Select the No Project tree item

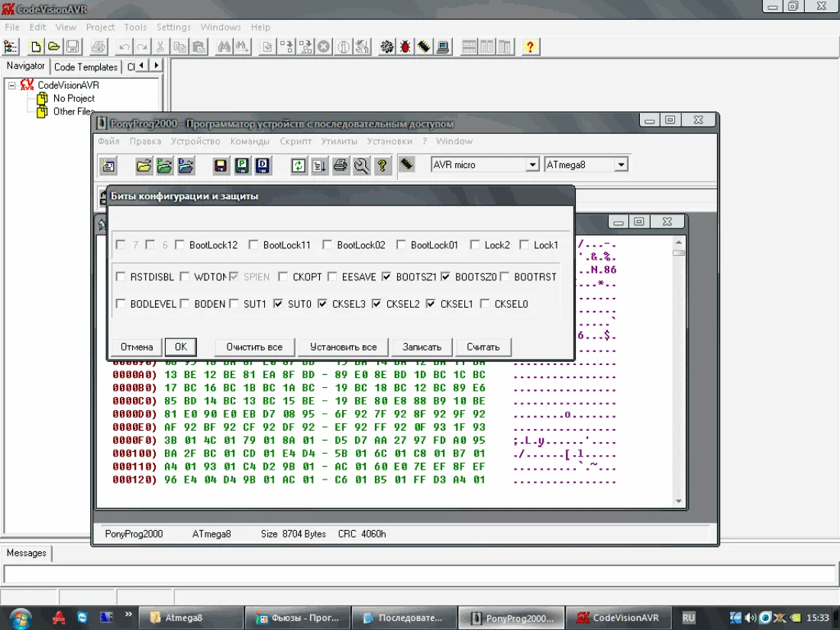tap(74, 99)
